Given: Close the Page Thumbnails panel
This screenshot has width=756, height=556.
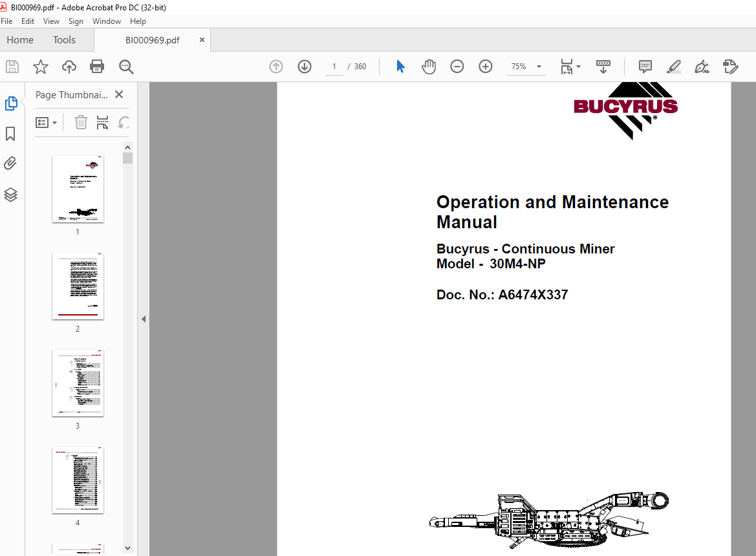Looking at the screenshot, I should 119,94.
